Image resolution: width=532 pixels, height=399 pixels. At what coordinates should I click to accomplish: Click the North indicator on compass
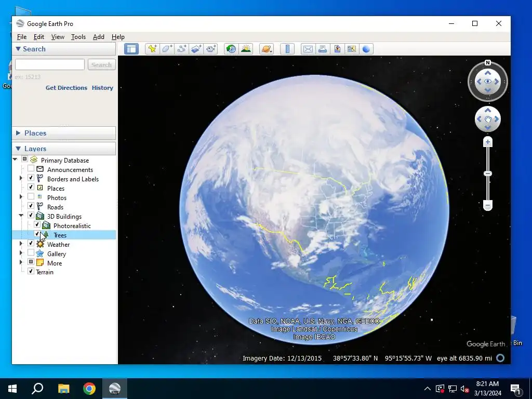click(487, 63)
